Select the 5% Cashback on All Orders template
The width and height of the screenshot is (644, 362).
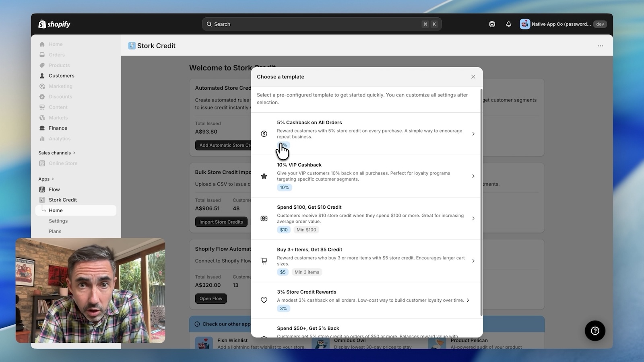coord(366,134)
